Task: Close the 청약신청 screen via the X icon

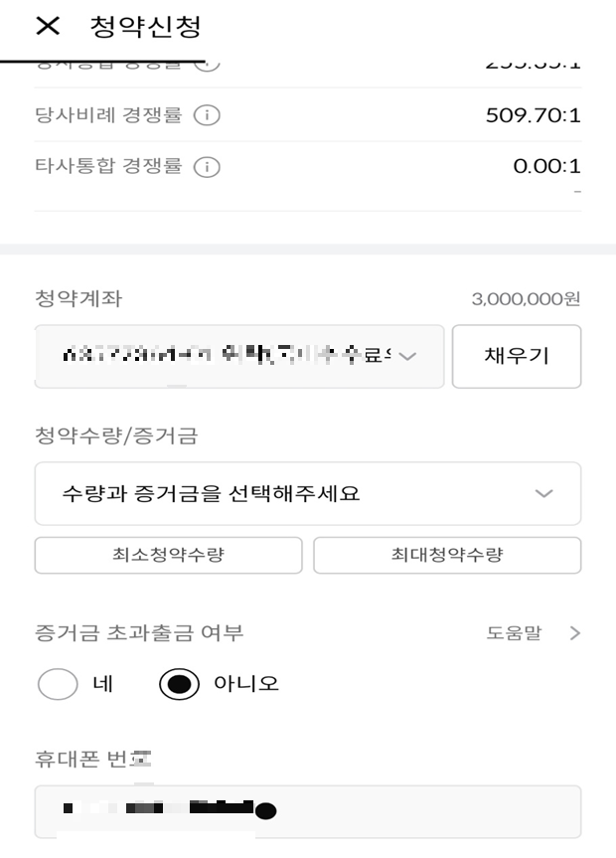Action: pyautogui.click(x=47, y=27)
